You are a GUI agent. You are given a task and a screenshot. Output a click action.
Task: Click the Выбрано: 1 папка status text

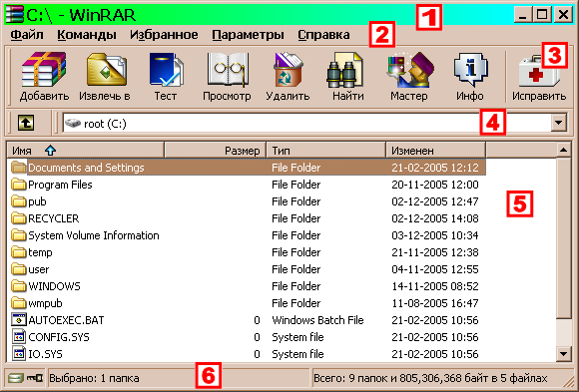point(94,378)
